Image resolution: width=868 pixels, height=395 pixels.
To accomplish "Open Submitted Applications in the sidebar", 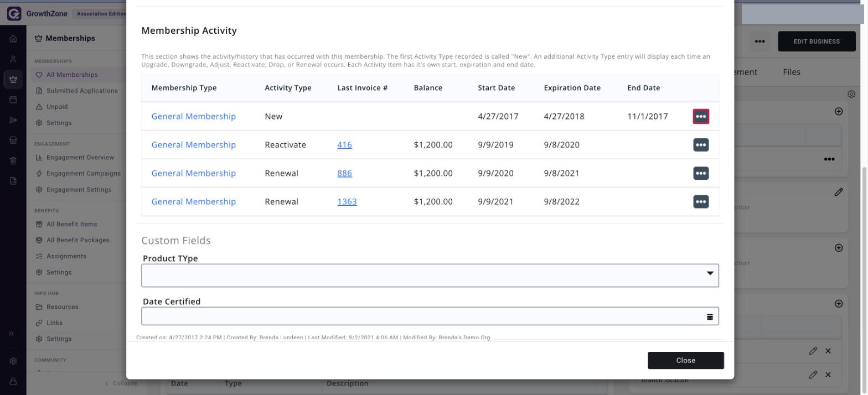I will (x=82, y=91).
